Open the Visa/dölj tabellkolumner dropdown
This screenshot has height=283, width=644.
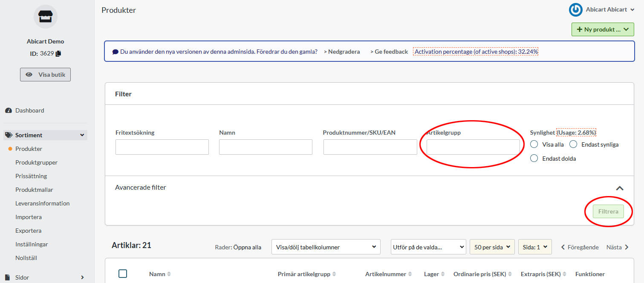pyautogui.click(x=326, y=247)
